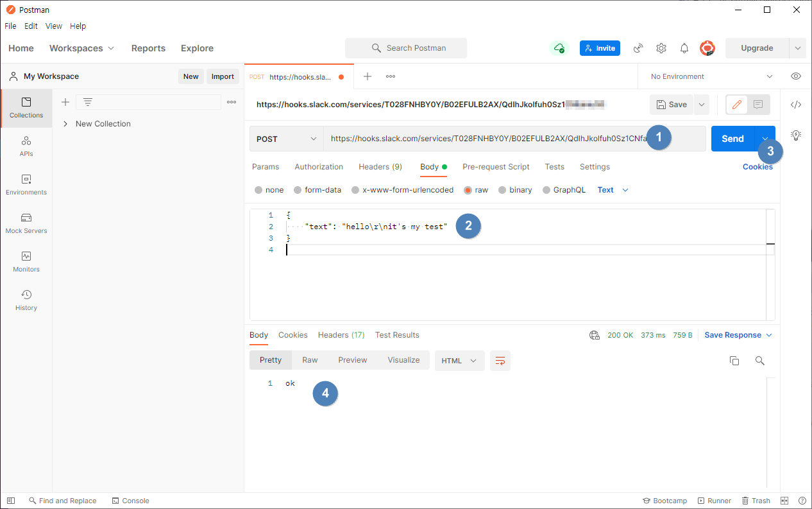Switch to edit mode pencil icon
812x509 pixels.
[737, 105]
